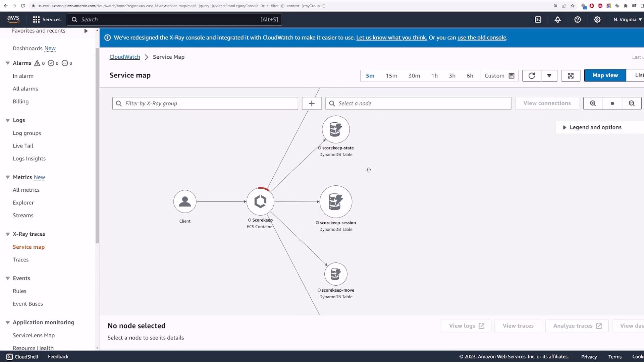
Task: Select the scorekeep-session DynamoDB node
Action: [x=336, y=202]
